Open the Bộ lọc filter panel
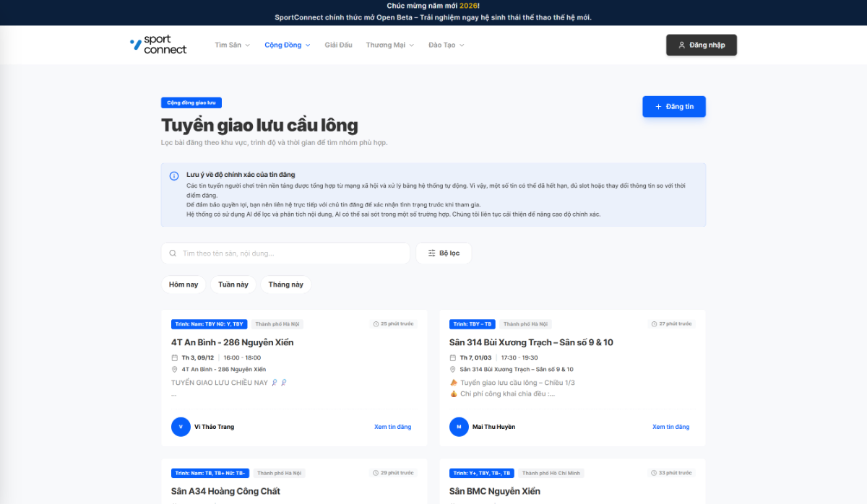 [444, 253]
